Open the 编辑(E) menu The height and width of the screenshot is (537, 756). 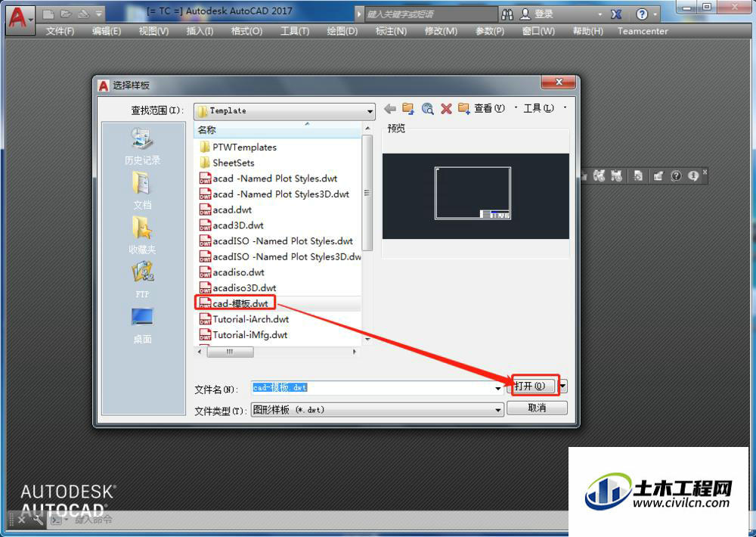107,31
